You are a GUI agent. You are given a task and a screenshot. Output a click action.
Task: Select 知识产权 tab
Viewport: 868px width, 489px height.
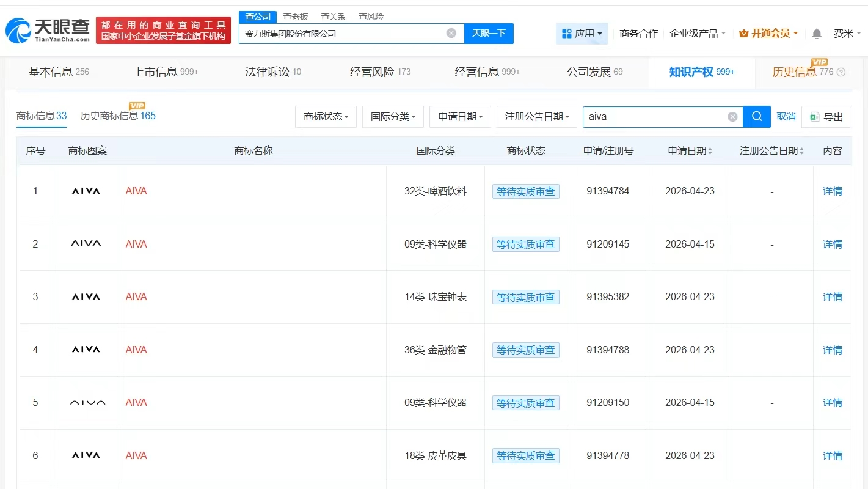coord(702,72)
